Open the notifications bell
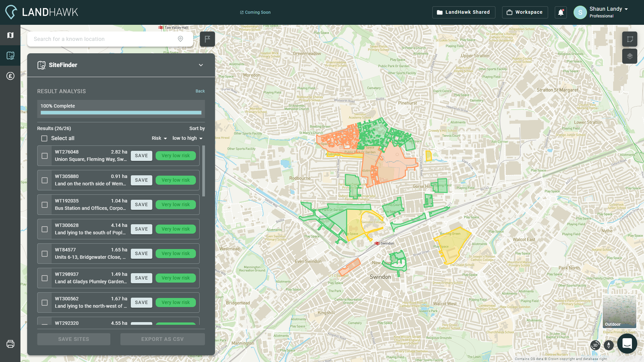The image size is (644, 362). (x=561, y=12)
